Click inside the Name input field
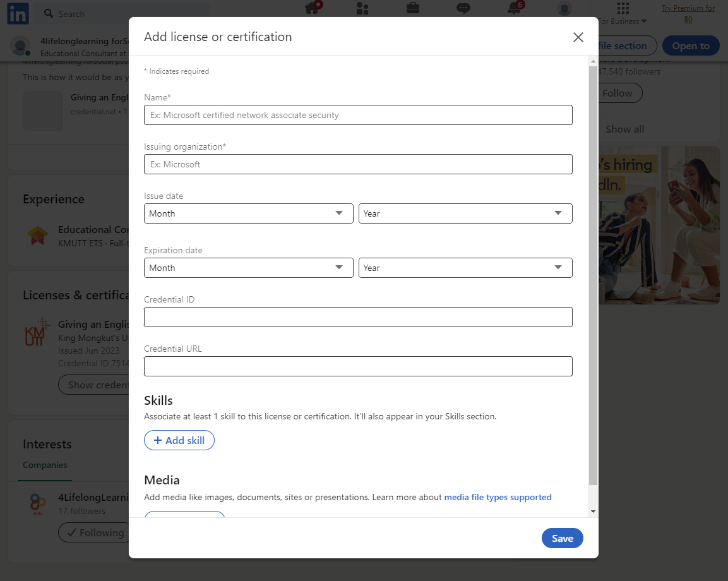Image resolution: width=728 pixels, height=581 pixels. click(358, 115)
